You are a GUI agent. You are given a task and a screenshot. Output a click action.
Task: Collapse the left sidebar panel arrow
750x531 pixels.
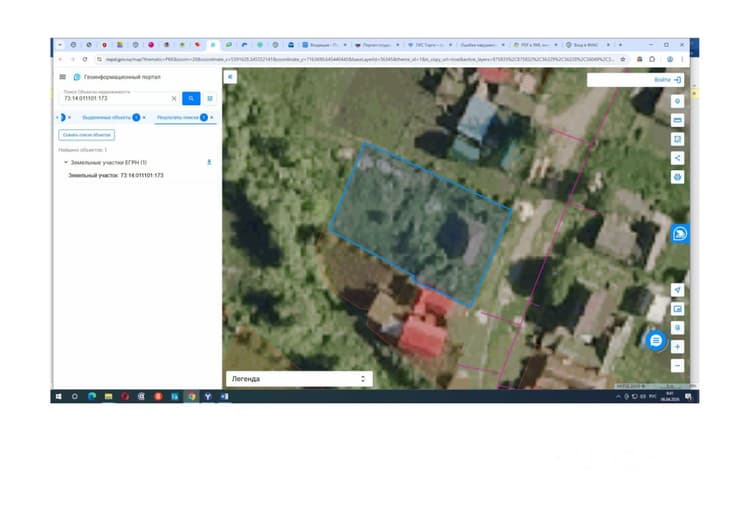(x=230, y=77)
